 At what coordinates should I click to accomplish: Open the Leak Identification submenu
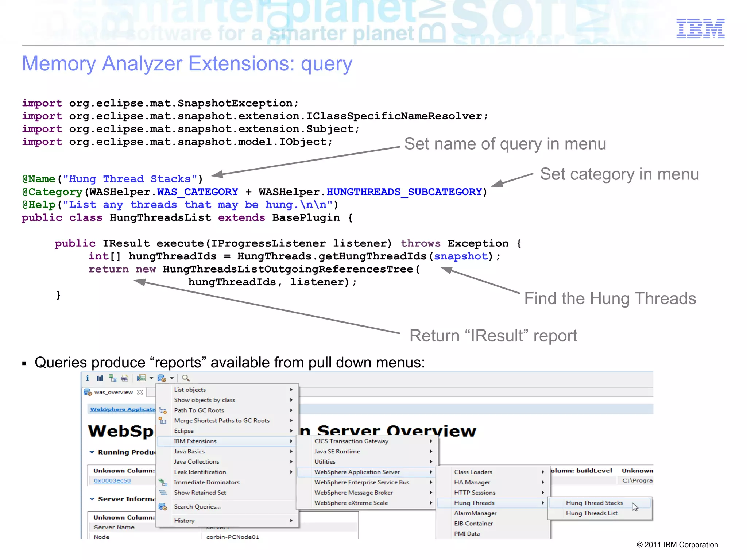(228, 472)
